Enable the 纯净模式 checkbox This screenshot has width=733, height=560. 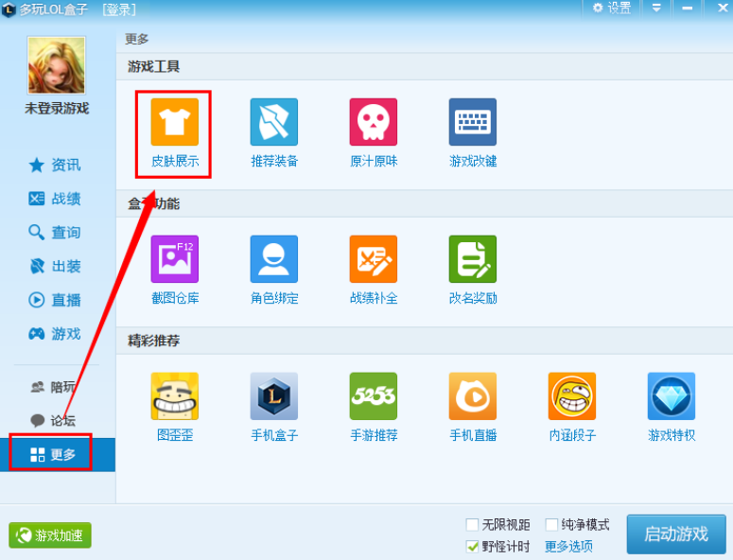(551, 524)
